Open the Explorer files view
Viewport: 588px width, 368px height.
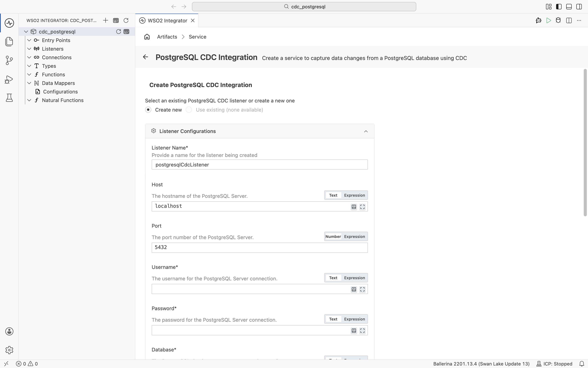pos(9,42)
